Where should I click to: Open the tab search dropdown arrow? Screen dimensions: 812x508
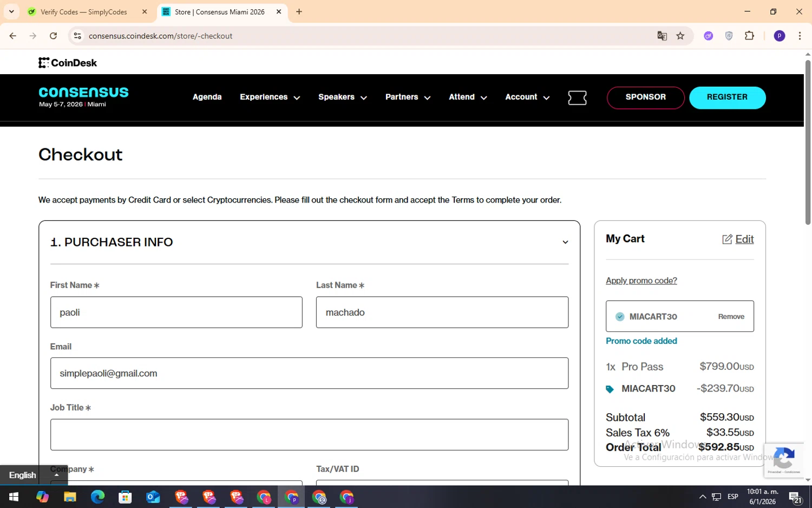[11, 11]
